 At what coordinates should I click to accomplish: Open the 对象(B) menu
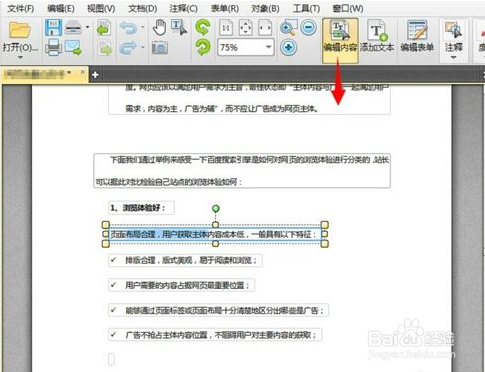point(265,8)
